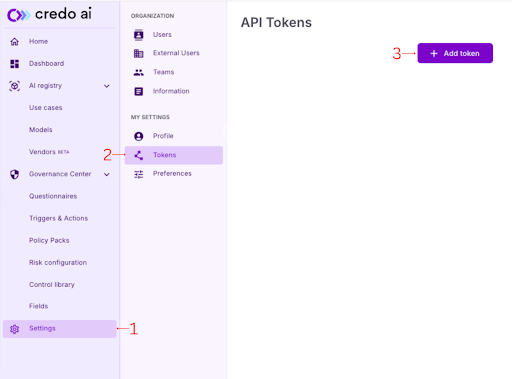Open Dashboard via its grid icon
The height and width of the screenshot is (379, 512).
[x=14, y=64]
